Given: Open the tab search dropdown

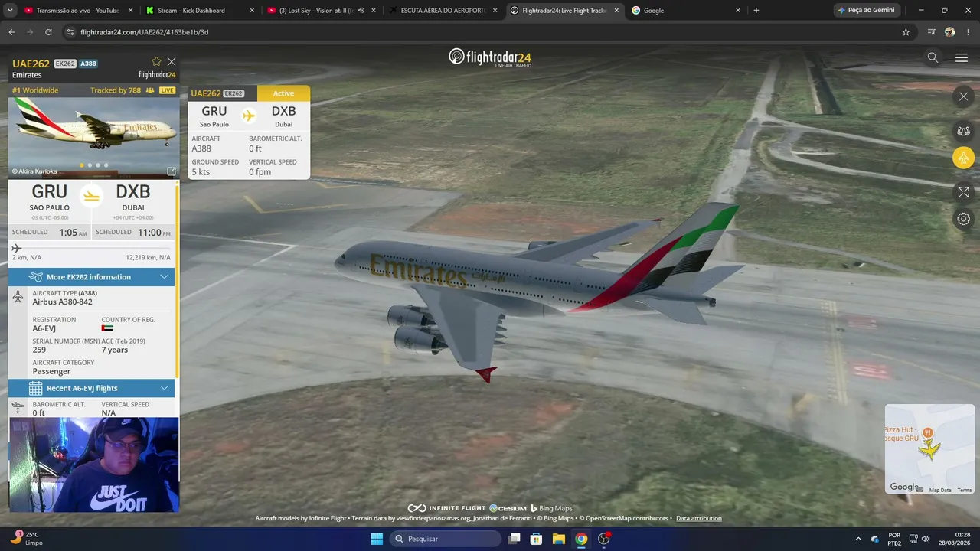Looking at the screenshot, I should tap(10, 11).
